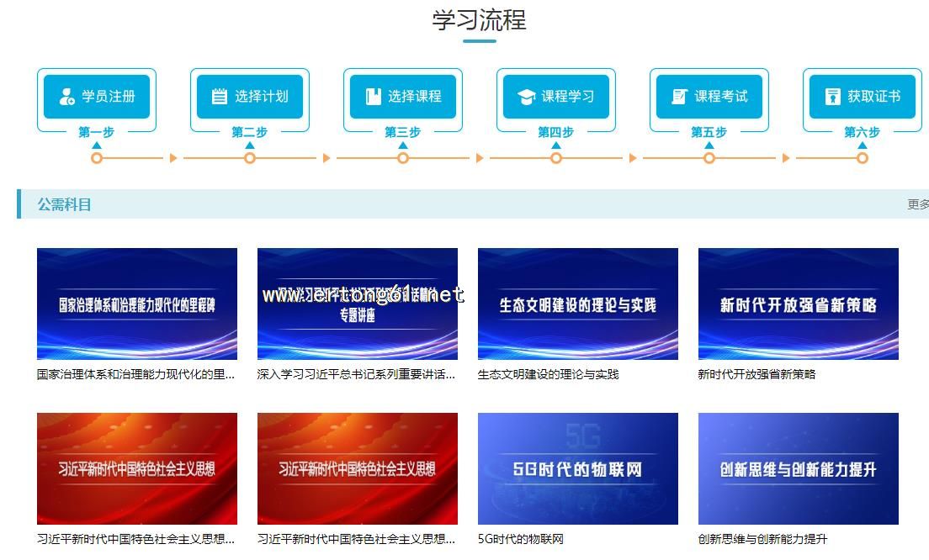Open the 5G时代的物联网 course thumbnail
Viewport: 929px width, 560px height.
coord(578,468)
